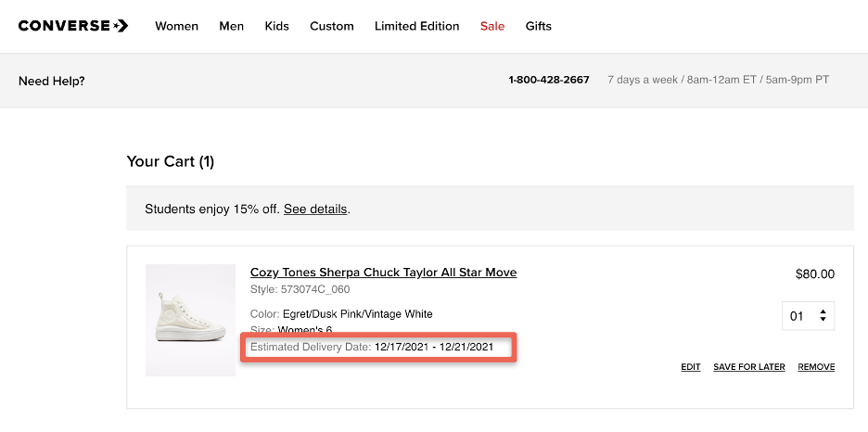Click EDIT for the cart item
This screenshot has width=868, height=432.
coord(691,367)
